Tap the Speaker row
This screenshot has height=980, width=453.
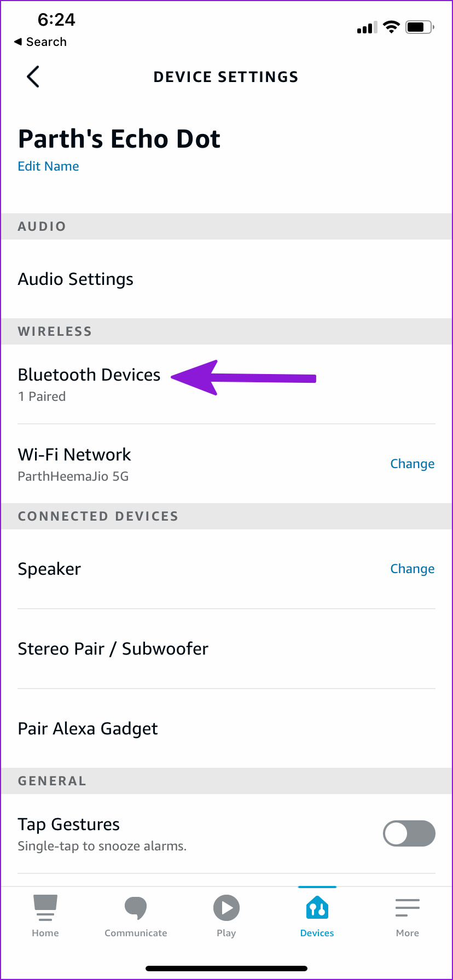164,569
